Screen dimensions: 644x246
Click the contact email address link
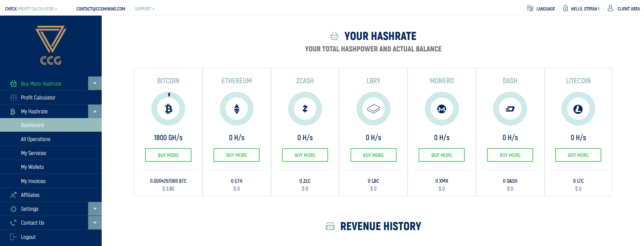point(101,9)
